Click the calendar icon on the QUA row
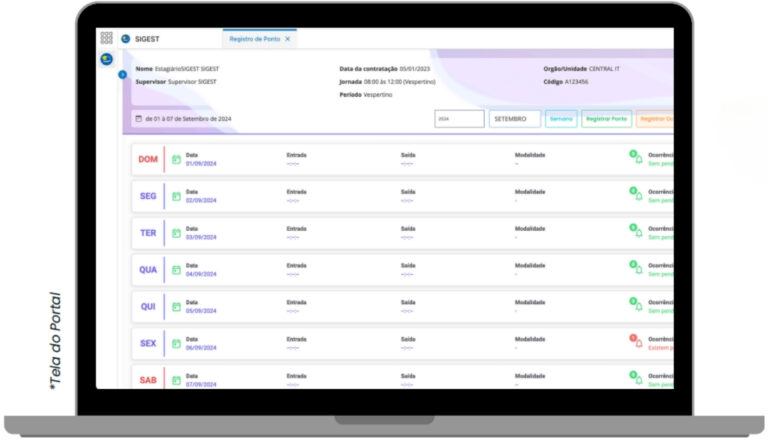The width and height of the screenshot is (768, 444). coord(176,270)
